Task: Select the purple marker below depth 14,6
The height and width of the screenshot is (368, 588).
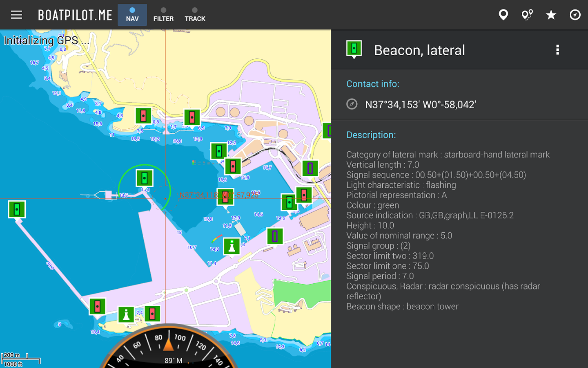Action: [275, 237]
